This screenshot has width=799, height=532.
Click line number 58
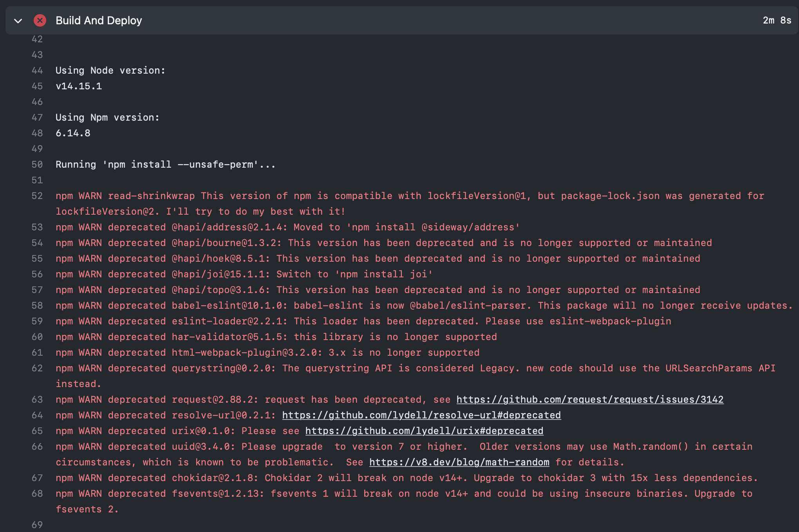point(37,306)
